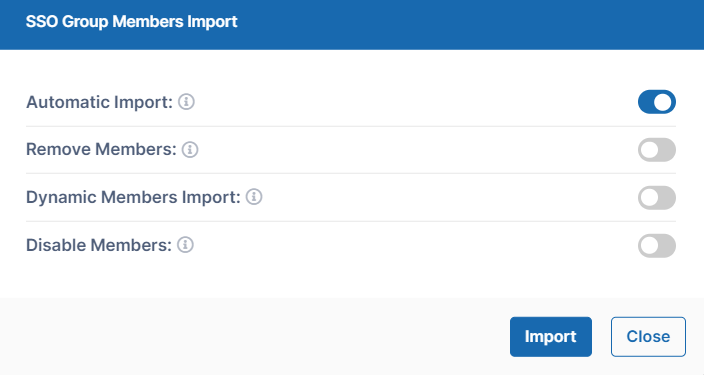Open the Automatic Import info tooltip icon
This screenshot has width=704, height=375.
point(186,102)
